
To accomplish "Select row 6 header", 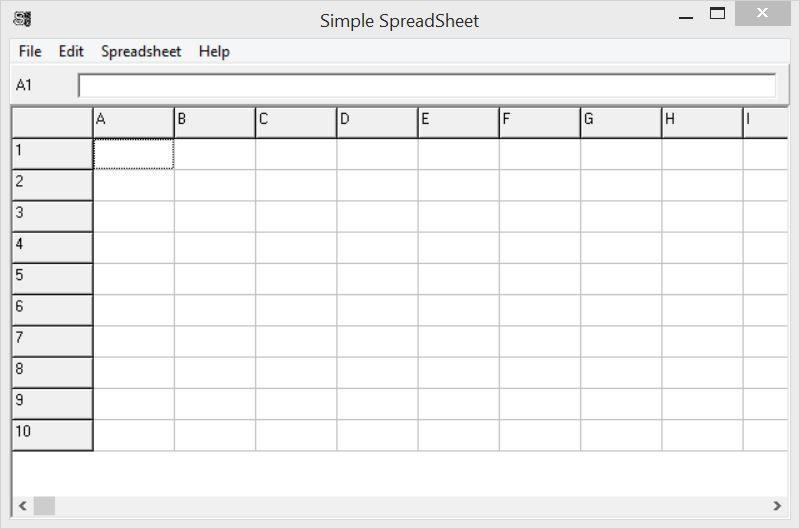I will (52, 310).
